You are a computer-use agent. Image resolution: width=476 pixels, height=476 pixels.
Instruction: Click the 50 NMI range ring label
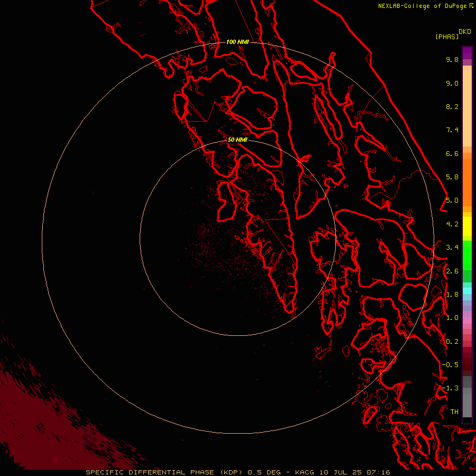[x=237, y=140]
